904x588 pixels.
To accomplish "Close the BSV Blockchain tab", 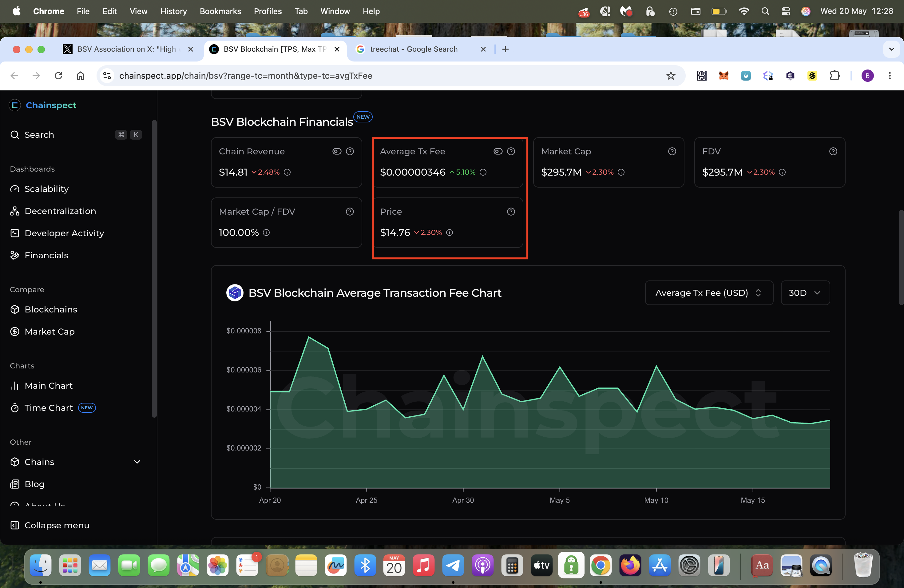I will (336, 49).
